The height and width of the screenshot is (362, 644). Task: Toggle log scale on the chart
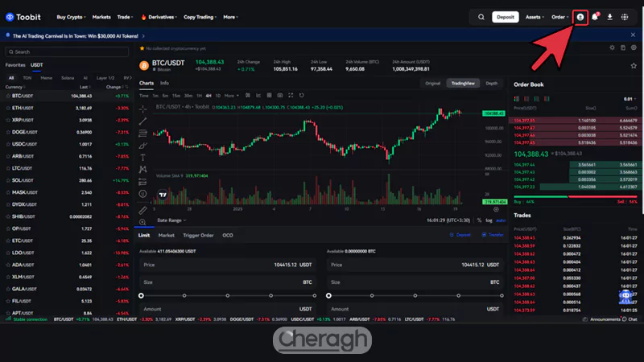coord(489,220)
